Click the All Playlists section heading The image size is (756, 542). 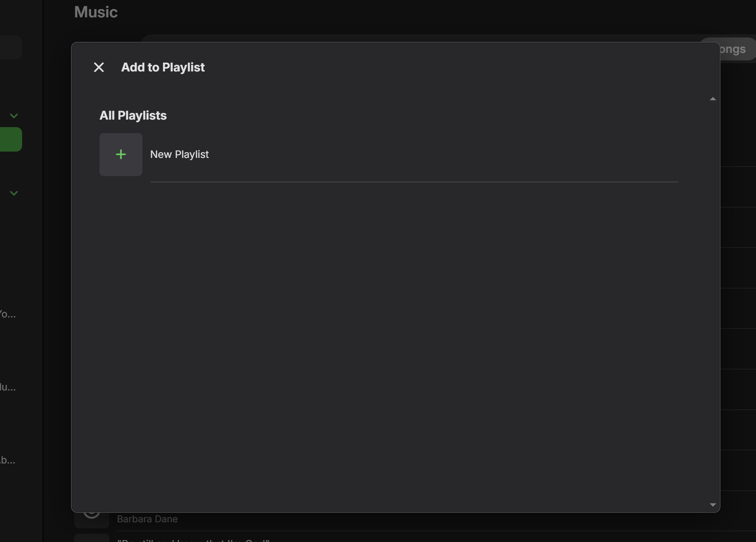[133, 116]
